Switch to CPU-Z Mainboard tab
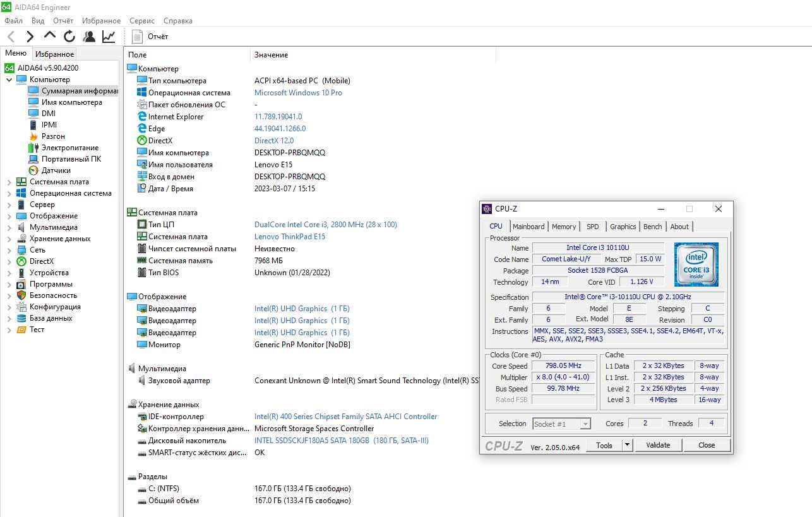Screen dimensions: 812x517 click(x=528, y=227)
